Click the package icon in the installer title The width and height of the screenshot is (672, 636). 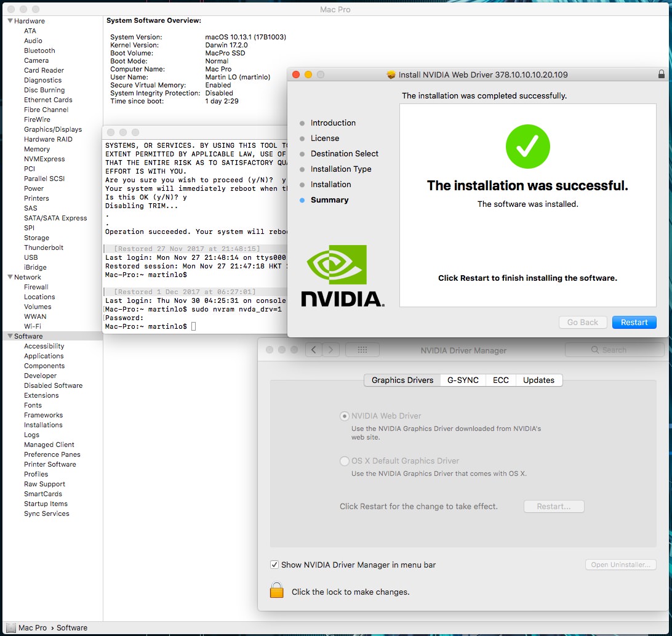[391, 74]
